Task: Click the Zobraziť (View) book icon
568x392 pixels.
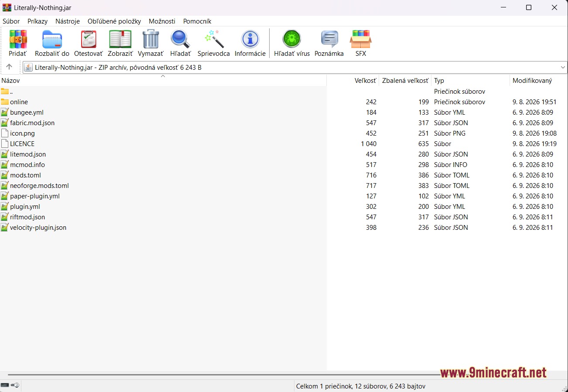Action: tap(120, 39)
